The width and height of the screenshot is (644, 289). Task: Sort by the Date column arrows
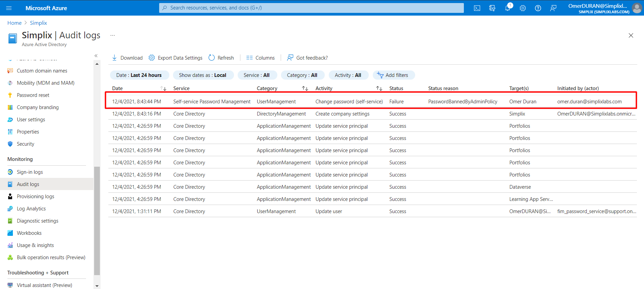(x=164, y=88)
